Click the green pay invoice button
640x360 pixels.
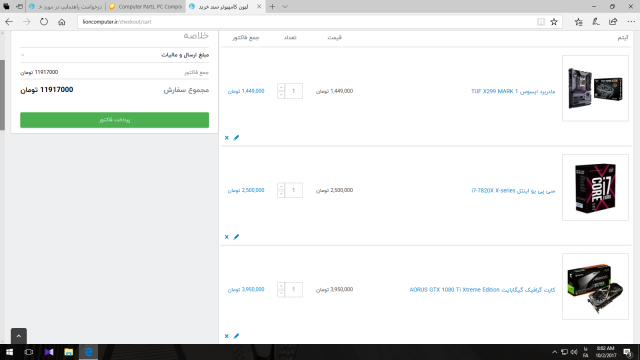pyautogui.click(x=114, y=120)
